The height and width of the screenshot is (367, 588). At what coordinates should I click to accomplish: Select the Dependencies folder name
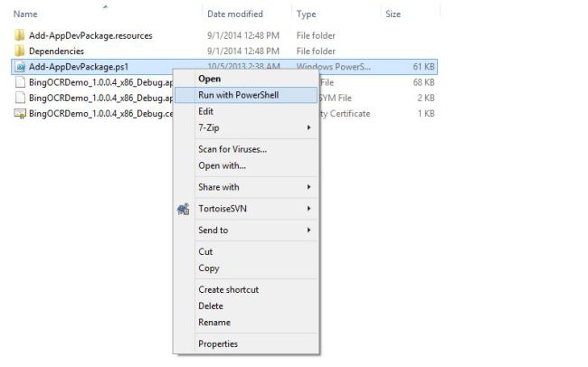point(56,51)
